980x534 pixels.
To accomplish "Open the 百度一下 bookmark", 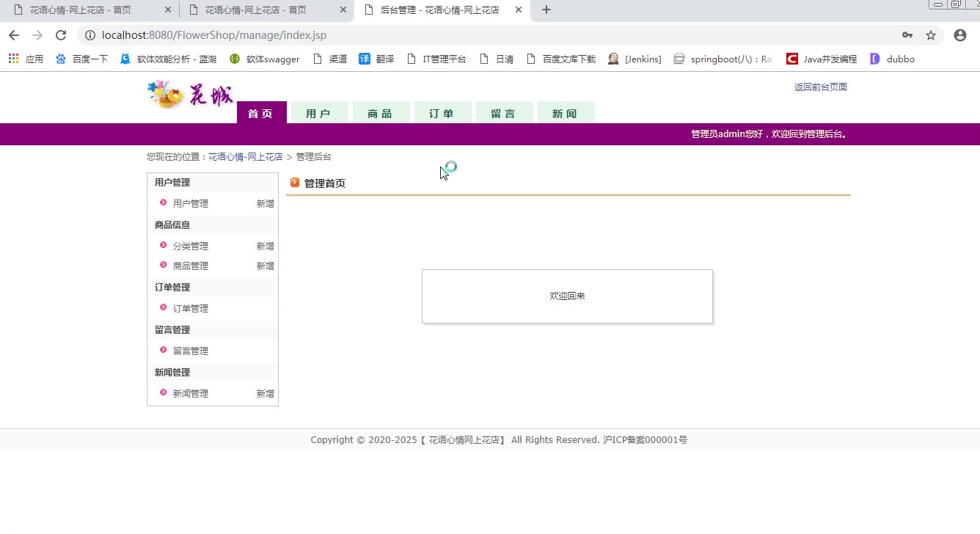I will 82,59.
